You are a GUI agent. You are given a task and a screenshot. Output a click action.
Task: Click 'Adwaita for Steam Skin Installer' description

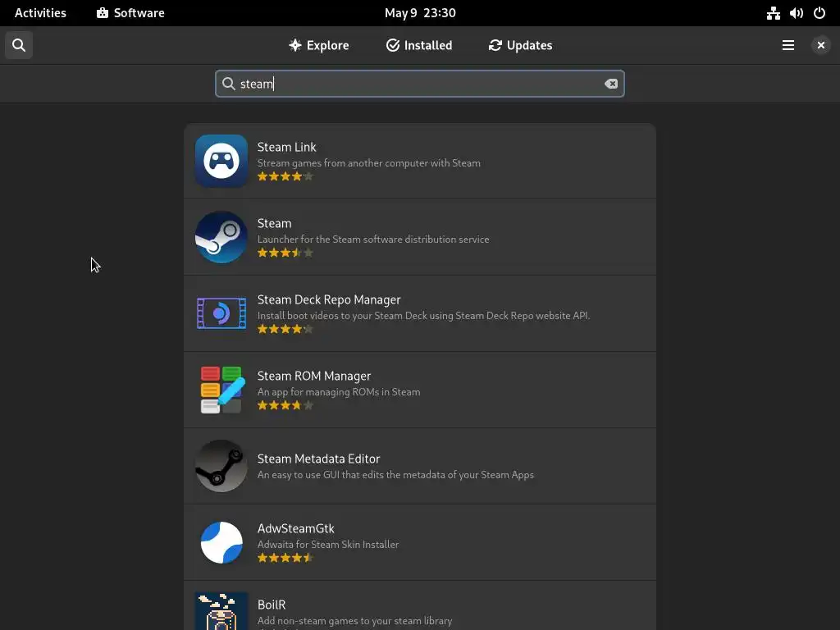click(x=328, y=545)
